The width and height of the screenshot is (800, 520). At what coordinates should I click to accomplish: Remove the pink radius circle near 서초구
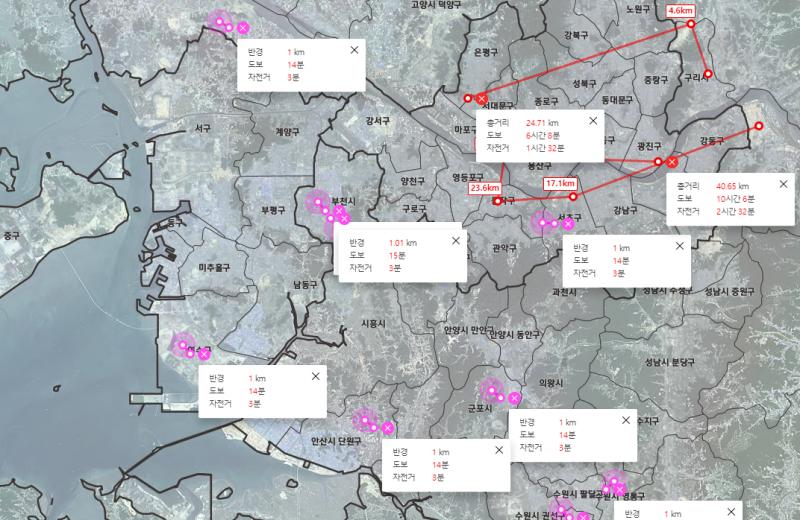tap(568, 224)
